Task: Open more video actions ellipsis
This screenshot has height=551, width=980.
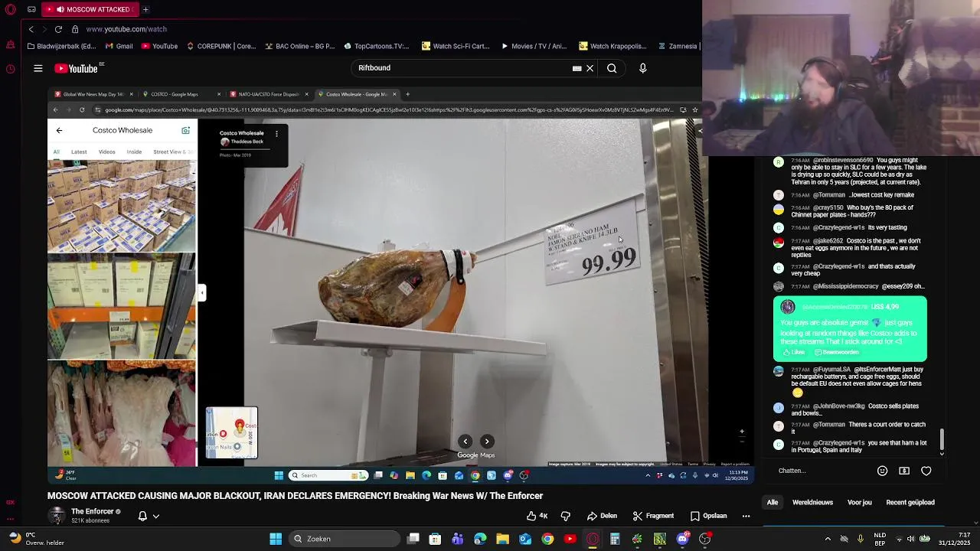Action: pyautogui.click(x=746, y=516)
